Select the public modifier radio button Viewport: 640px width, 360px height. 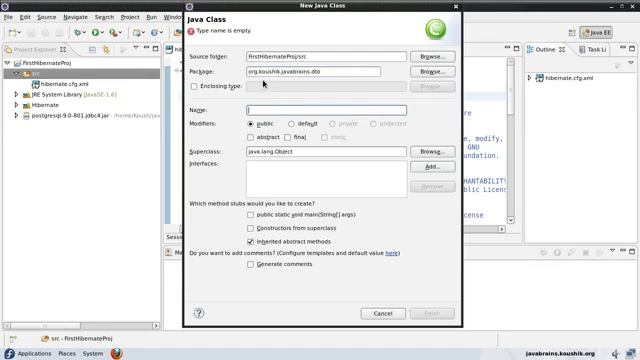tap(250, 124)
